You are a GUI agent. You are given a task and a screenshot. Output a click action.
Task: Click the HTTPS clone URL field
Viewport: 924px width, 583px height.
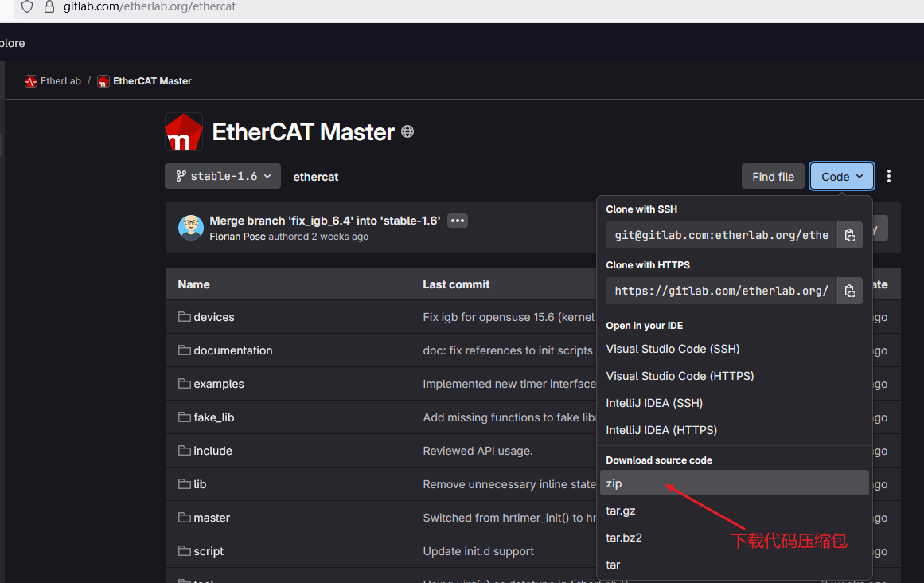tap(721, 291)
